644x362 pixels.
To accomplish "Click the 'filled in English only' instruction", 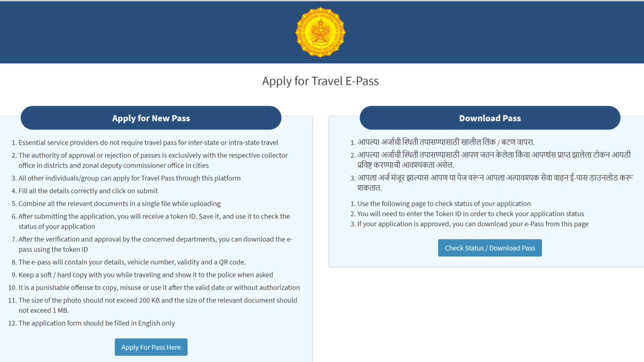I will click(x=96, y=323).
